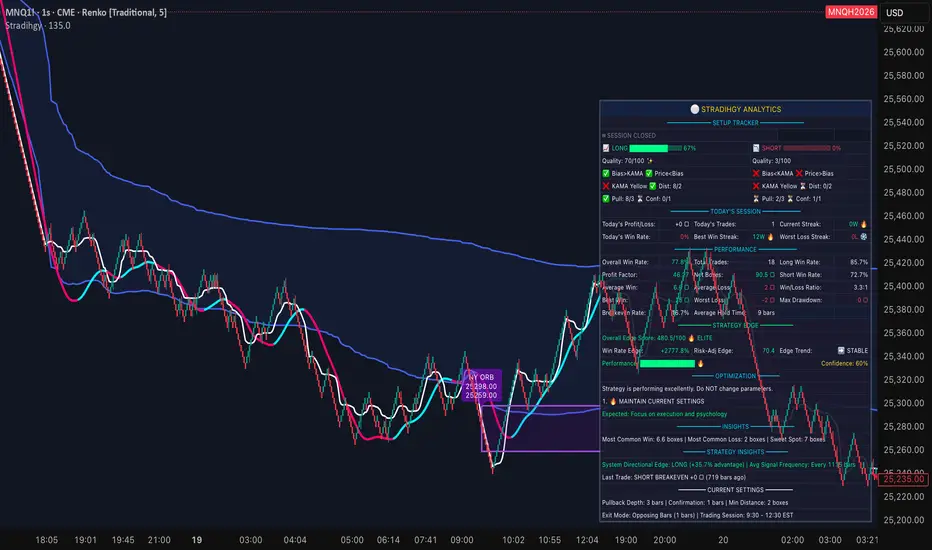This screenshot has height=550, width=932.
Task: Click the green check beside Bias>KAMA
Action: pos(606,174)
